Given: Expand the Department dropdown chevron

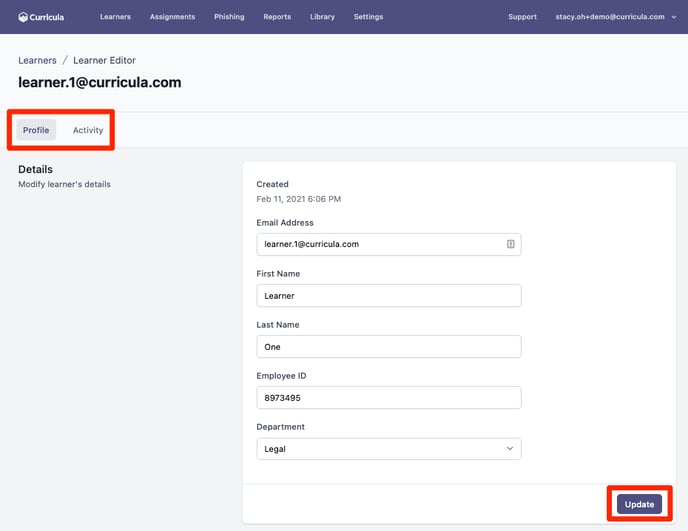Looking at the screenshot, I should (x=509, y=448).
